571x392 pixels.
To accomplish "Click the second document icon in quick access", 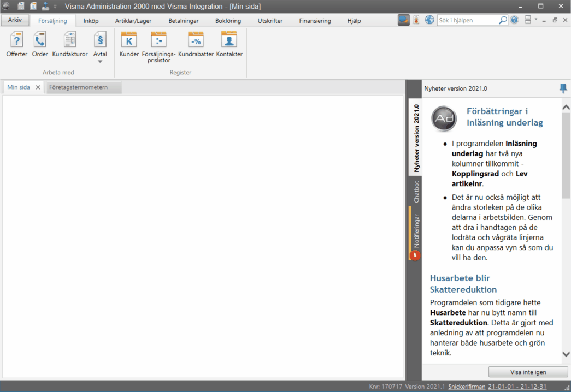I will click(33, 6).
